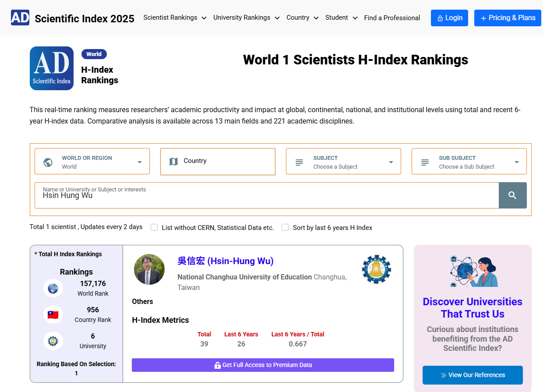The height and width of the screenshot is (392, 543).
Task: Enable Sort by last 6 years H Index
Action: tap(285, 227)
